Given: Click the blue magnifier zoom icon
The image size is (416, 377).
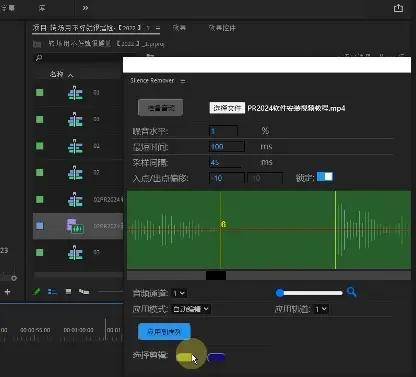Looking at the screenshot, I should [352, 292].
